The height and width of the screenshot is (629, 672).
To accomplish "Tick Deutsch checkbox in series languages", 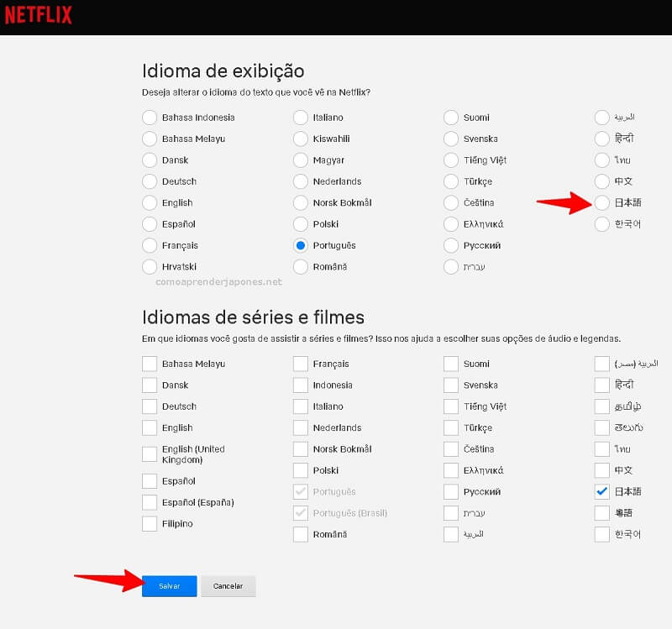I will (150, 406).
